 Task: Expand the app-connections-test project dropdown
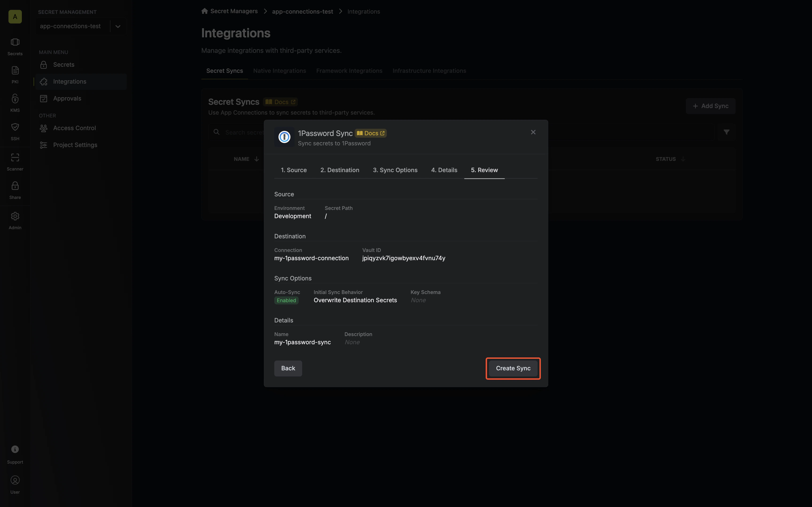(118, 26)
